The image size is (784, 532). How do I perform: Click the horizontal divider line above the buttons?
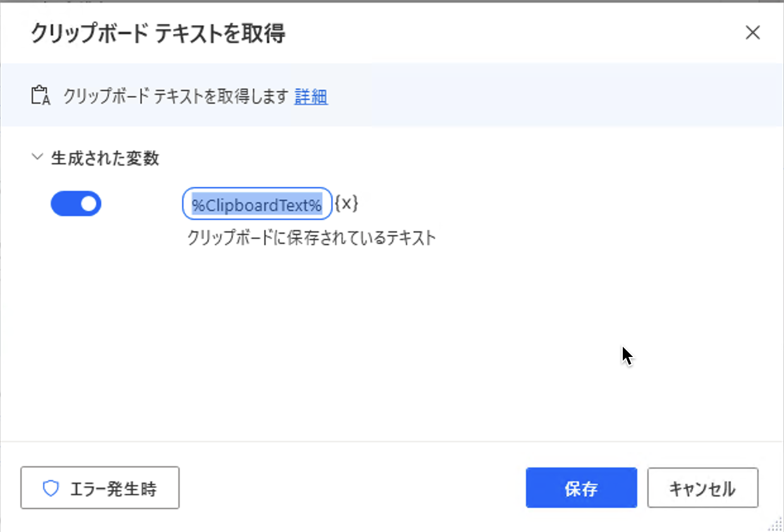click(392, 441)
